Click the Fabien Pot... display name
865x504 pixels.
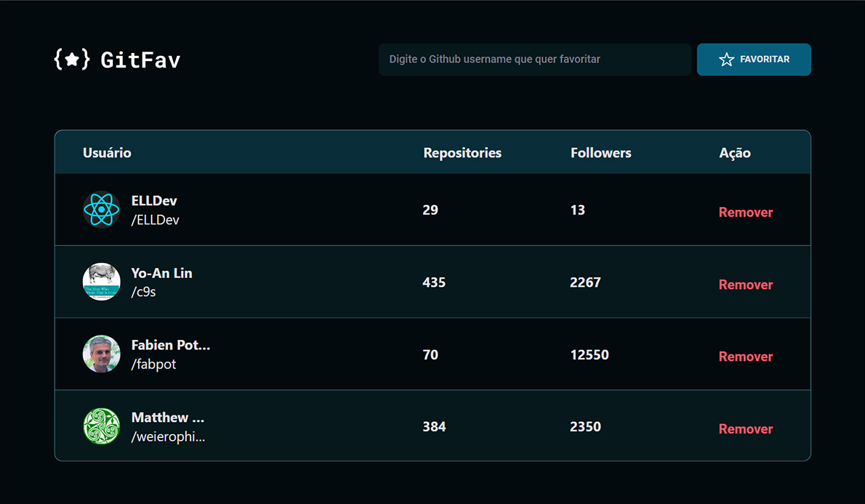(171, 345)
